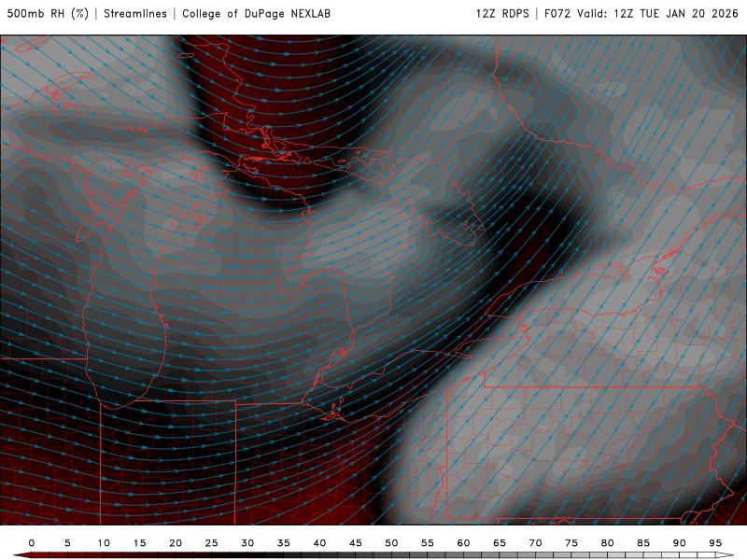Select the colorbar label "75"
Viewport: 747px width, 560px height.
click(571, 543)
